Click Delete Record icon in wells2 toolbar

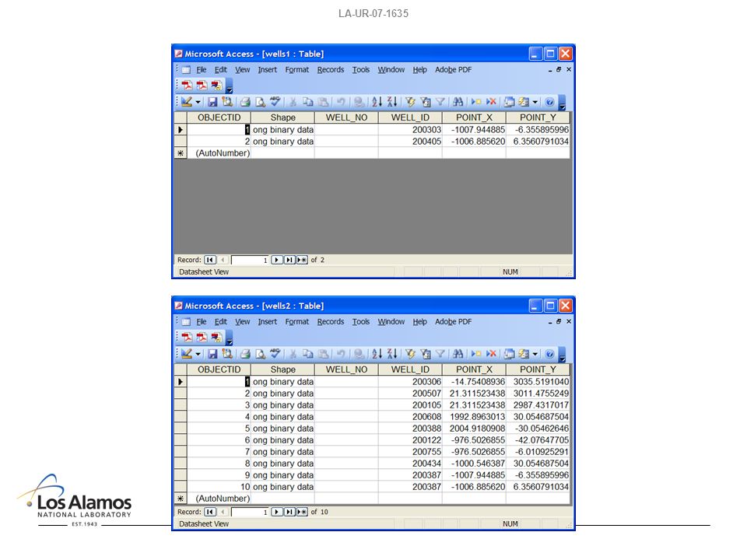(x=491, y=354)
